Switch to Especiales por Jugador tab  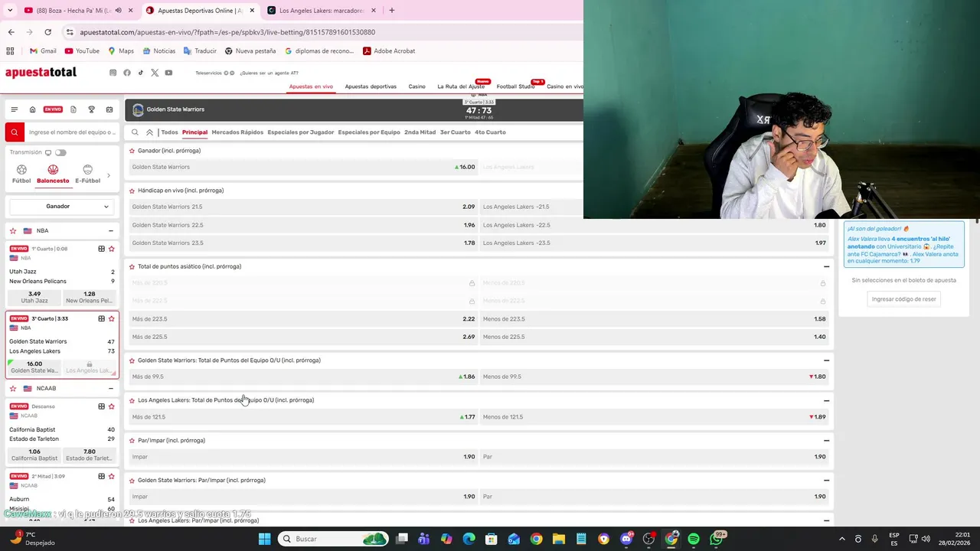(x=301, y=132)
